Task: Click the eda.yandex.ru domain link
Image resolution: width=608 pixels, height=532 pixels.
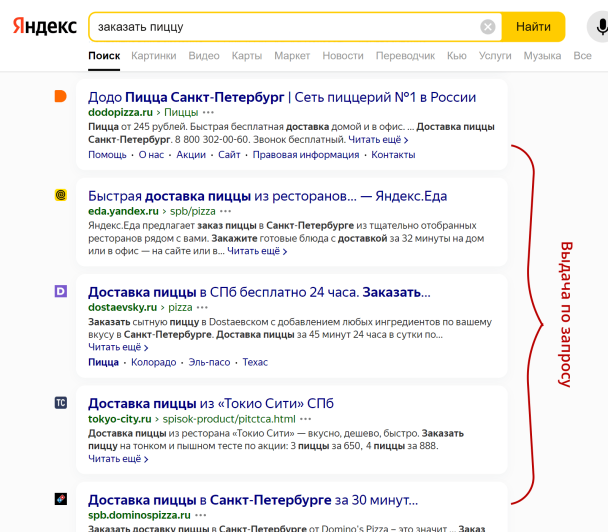Action: click(x=123, y=211)
